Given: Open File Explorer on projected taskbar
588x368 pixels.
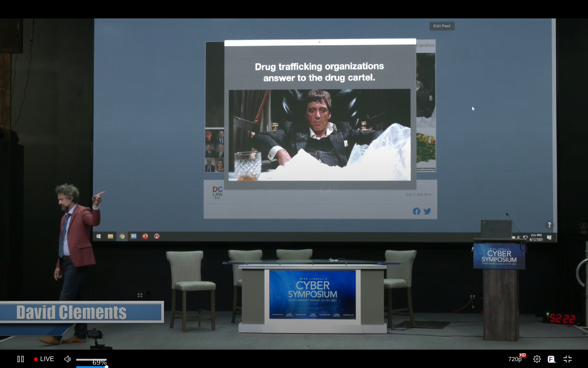Looking at the screenshot, I should 110,236.
